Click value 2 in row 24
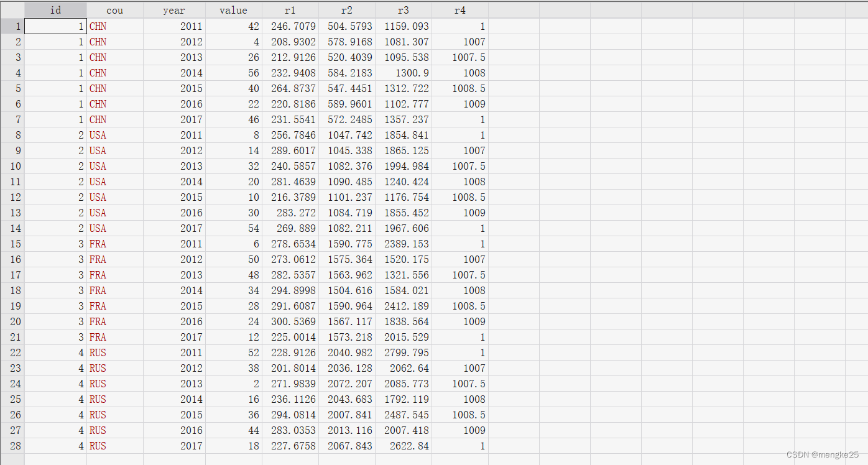868x465 pixels. point(234,384)
